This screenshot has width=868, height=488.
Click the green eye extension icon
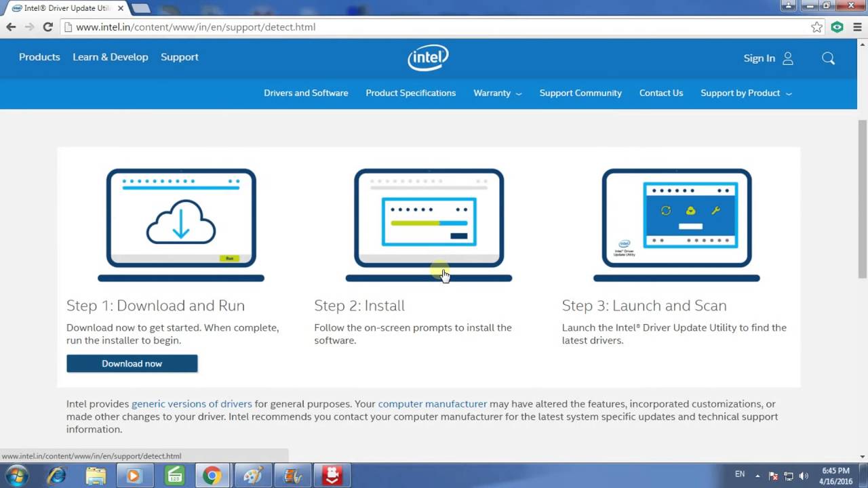[837, 27]
